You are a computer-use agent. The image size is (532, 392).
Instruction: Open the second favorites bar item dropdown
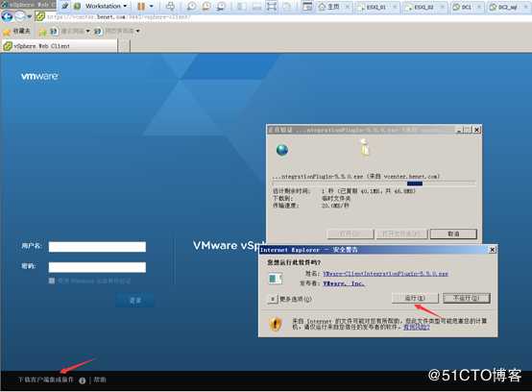coord(137,31)
